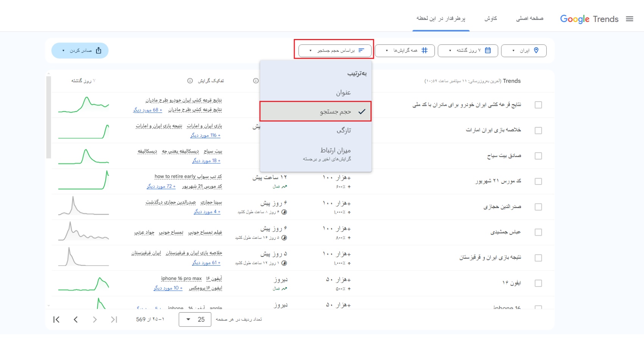644x341 pixels.
Task: Open trend graph for صدرالدین حجازی row
Action: click(x=83, y=206)
